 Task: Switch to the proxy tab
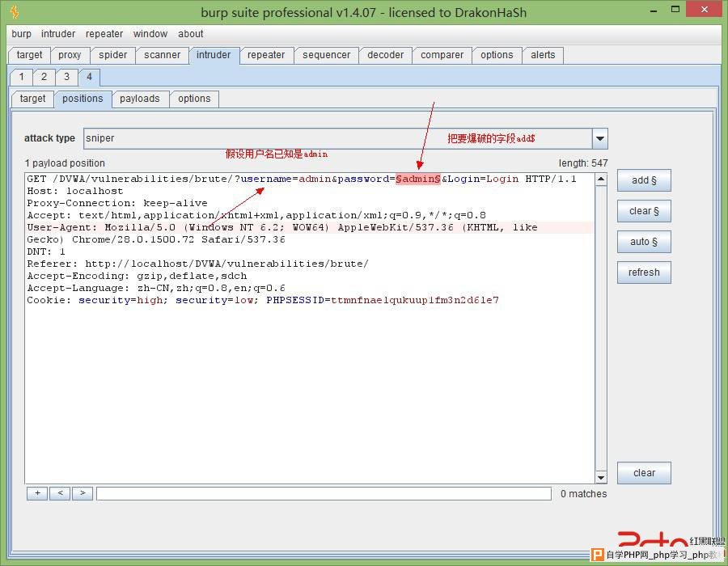(70, 55)
